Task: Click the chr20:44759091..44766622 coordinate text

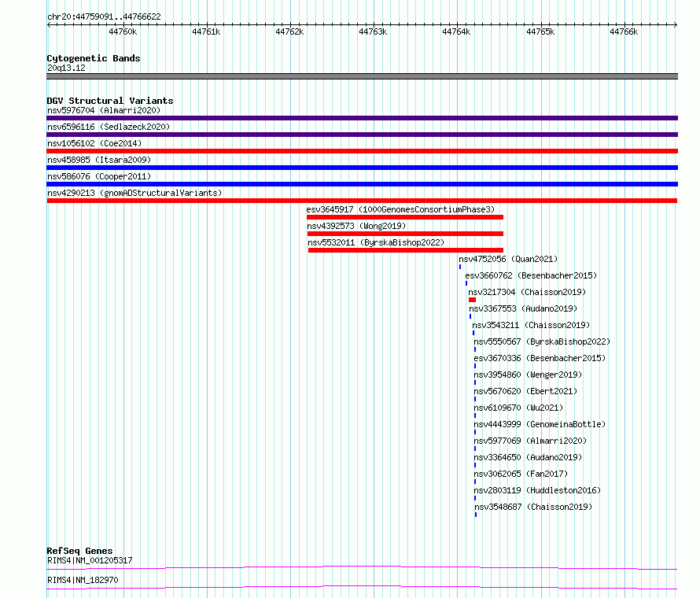Action: (104, 17)
